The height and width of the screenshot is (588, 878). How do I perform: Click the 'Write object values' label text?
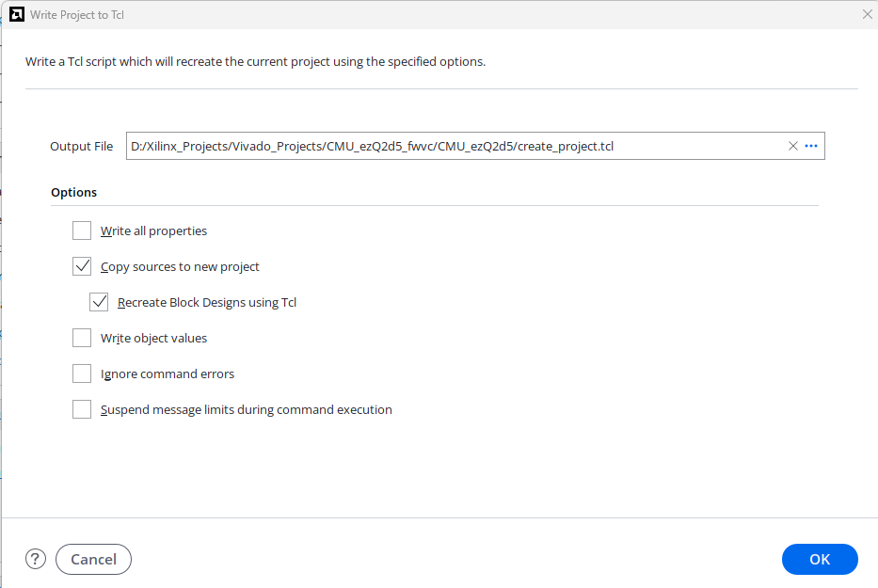click(154, 339)
